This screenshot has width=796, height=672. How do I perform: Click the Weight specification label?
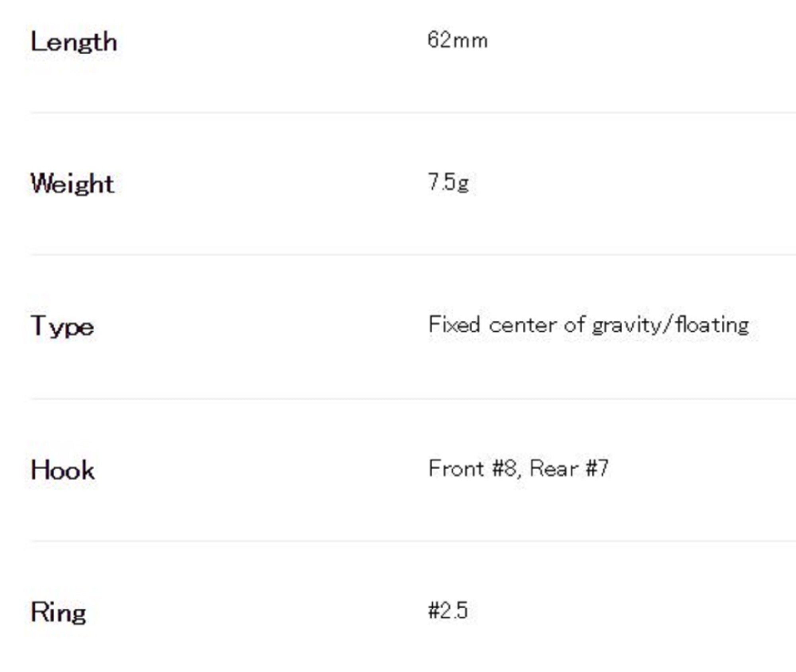coord(72,184)
